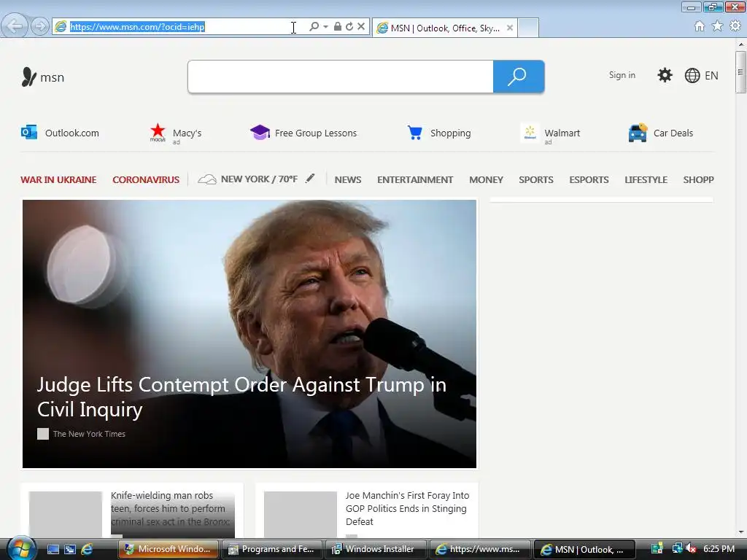This screenshot has width=747, height=560.
Task: Open the address bar autocomplete dropdown arrow
Action: [x=326, y=27]
